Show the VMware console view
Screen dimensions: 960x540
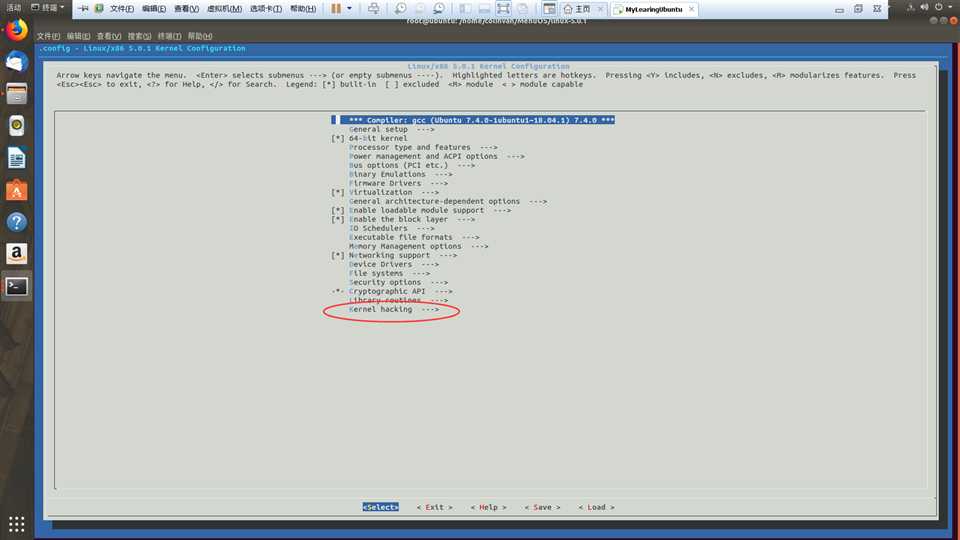point(549,9)
